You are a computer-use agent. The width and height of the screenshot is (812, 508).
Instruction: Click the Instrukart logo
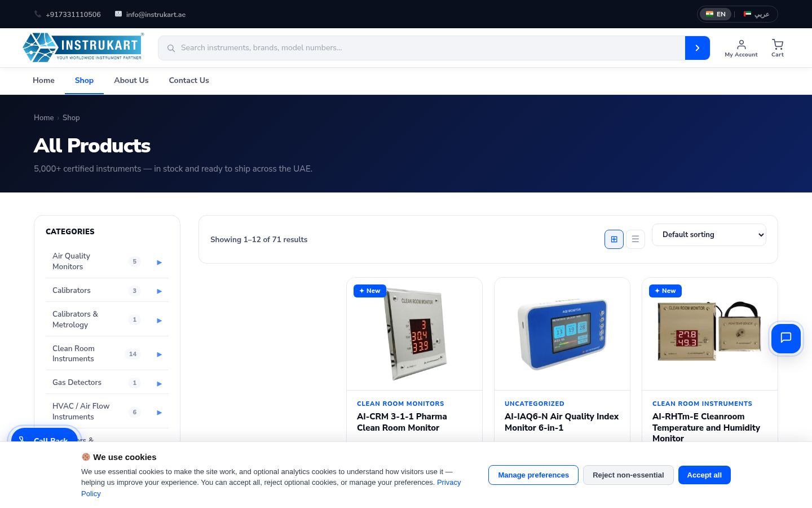point(83,47)
